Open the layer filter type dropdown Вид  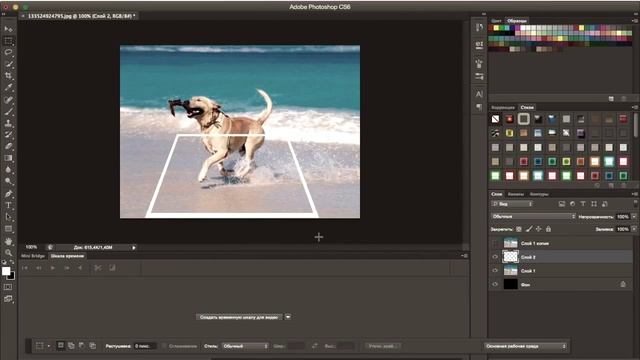(512, 204)
